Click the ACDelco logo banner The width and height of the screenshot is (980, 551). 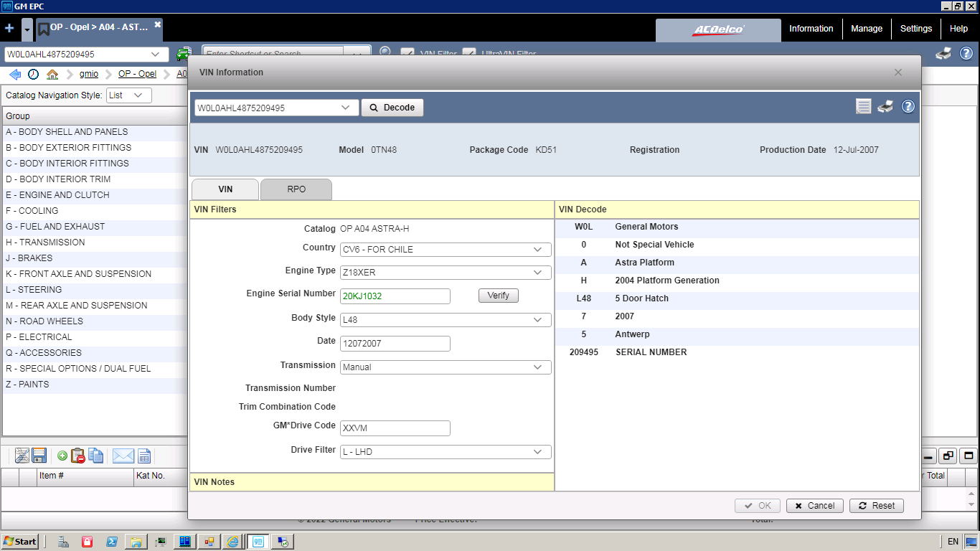[x=718, y=29]
